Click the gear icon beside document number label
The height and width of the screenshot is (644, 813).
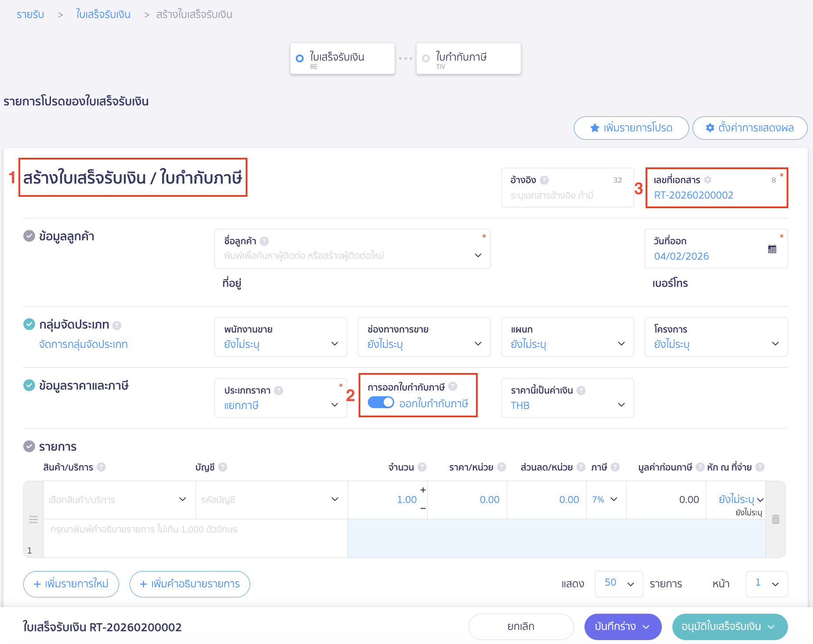708,180
